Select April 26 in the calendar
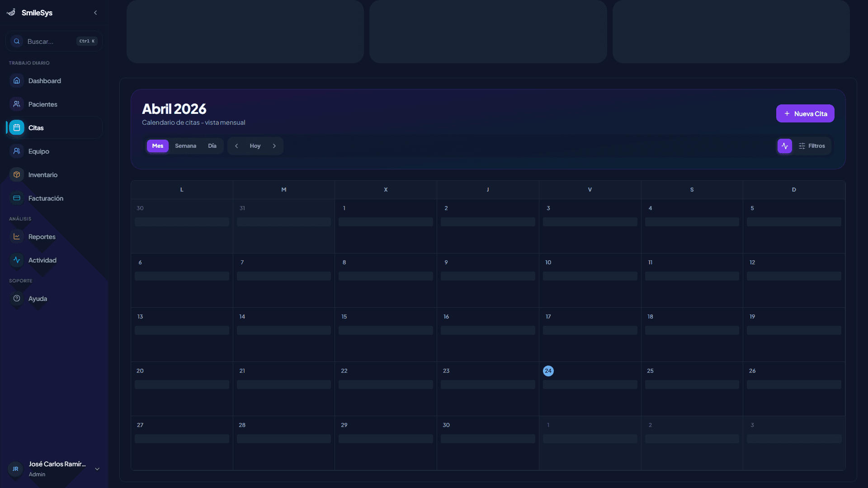The image size is (868, 488). 794,389
